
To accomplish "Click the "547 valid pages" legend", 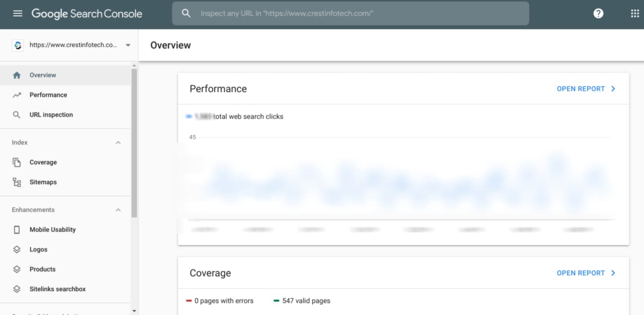I will (x=302, y=301).
